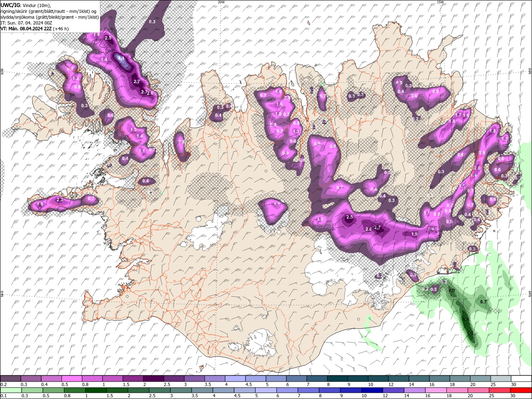The width and height of the screenshot is (532, 399).
Task: Click the 18–20 pink swatch in lower legend row
Action: pyautogui.click(x=458, y=390)
